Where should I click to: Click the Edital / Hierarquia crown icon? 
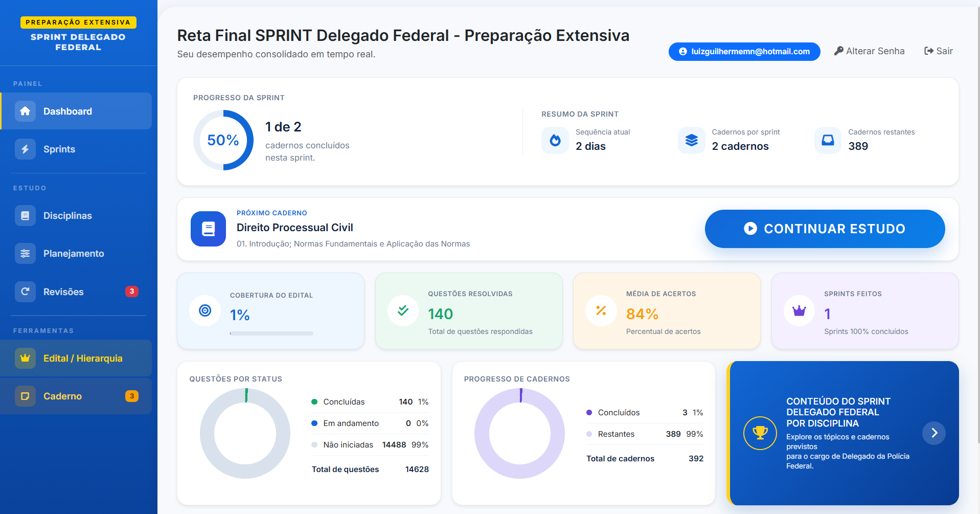pyautogui.click(x=25, y=358)
